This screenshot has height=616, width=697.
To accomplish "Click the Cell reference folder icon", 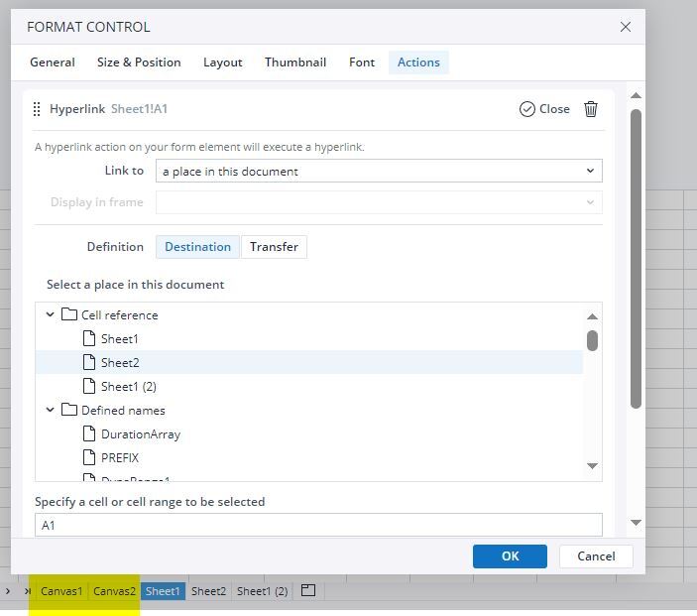I will (69, 315).
